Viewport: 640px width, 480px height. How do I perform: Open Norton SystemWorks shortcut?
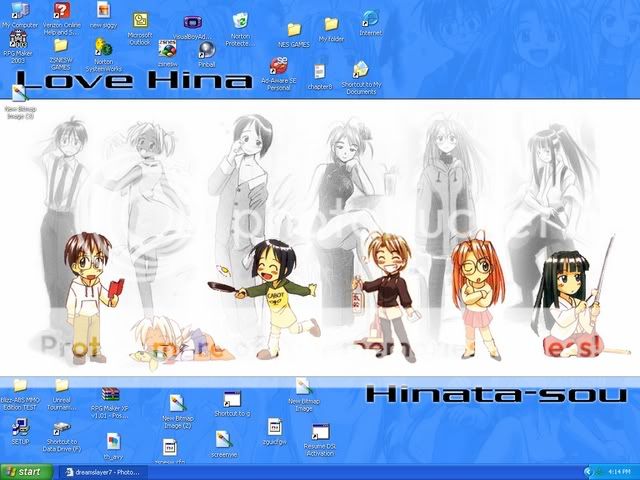pos(103,48)
